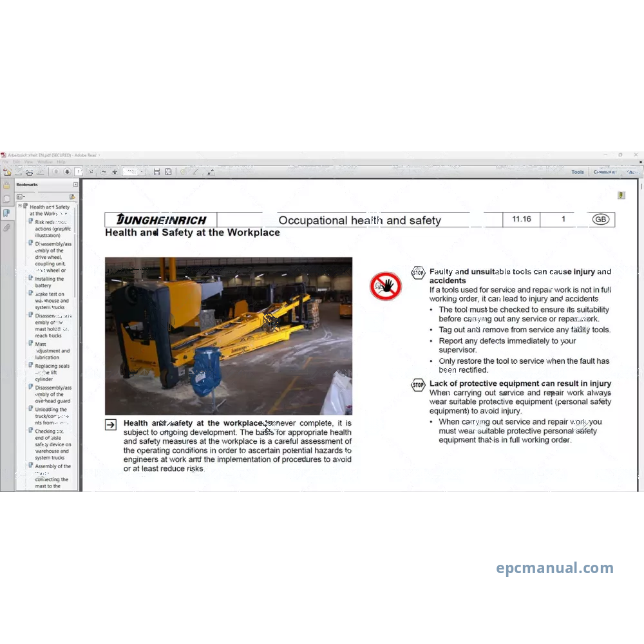644x644 pixels.
Task: Click the zoom percentage input field
Action: (x=130, y=172)
